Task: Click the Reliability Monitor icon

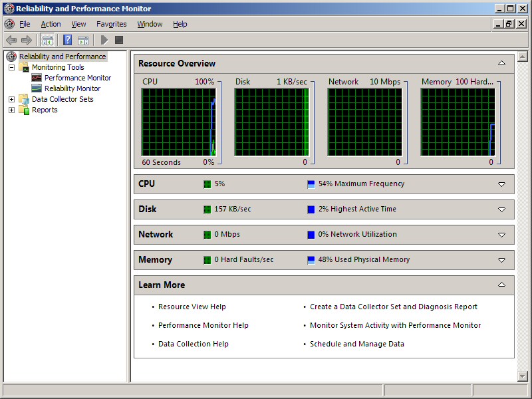Action: click(x=37, y=88)
